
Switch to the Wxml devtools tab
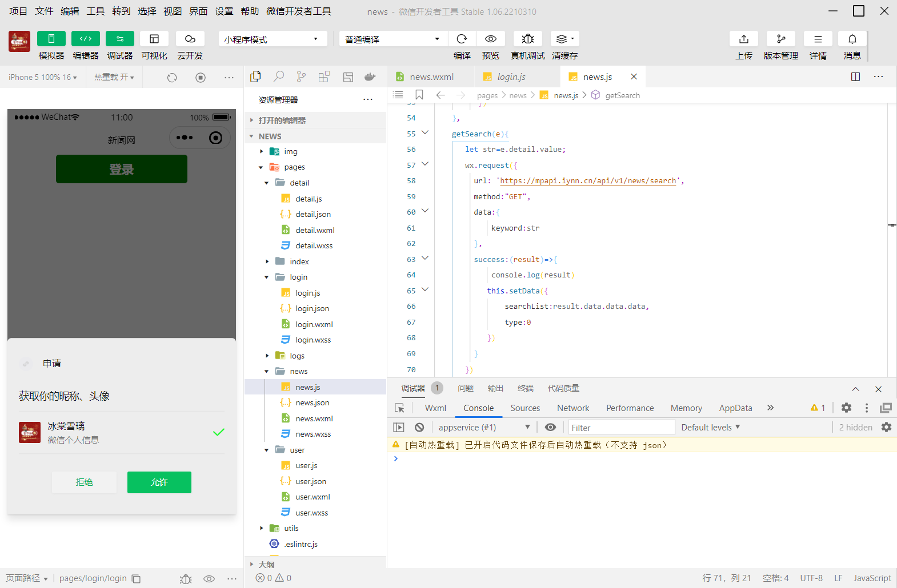pyautogui.click(x=435, y=408)
